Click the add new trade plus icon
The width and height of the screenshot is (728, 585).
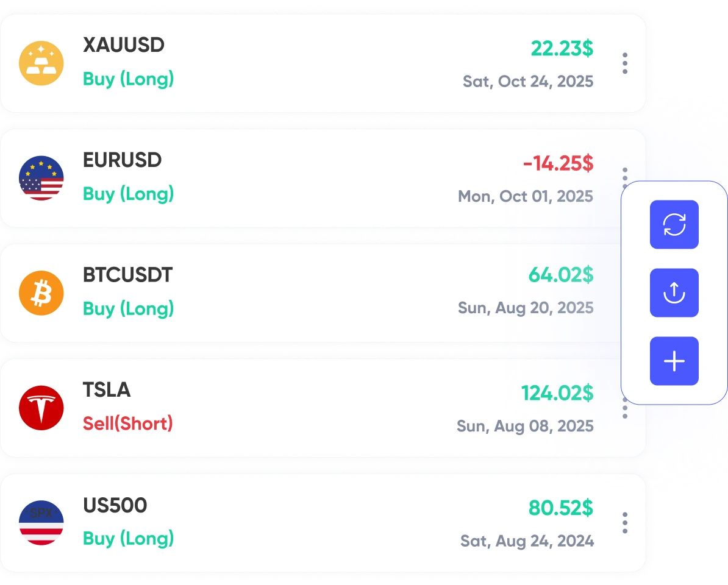coord(674,361)
